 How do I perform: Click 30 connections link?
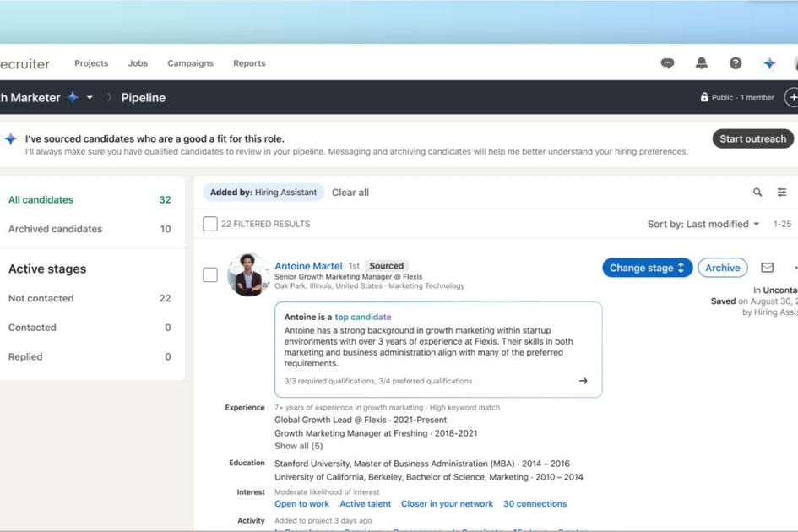pos(535,503)
